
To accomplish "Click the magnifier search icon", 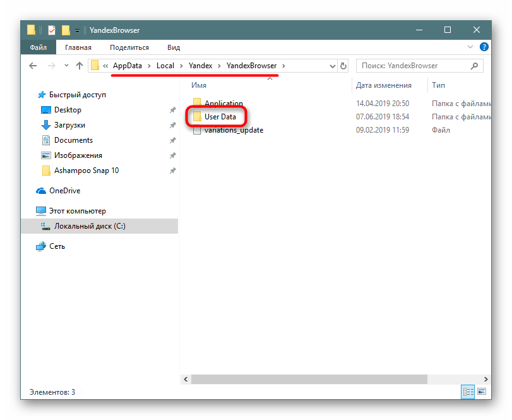I will pyautogui.click(x=474, y=66).
